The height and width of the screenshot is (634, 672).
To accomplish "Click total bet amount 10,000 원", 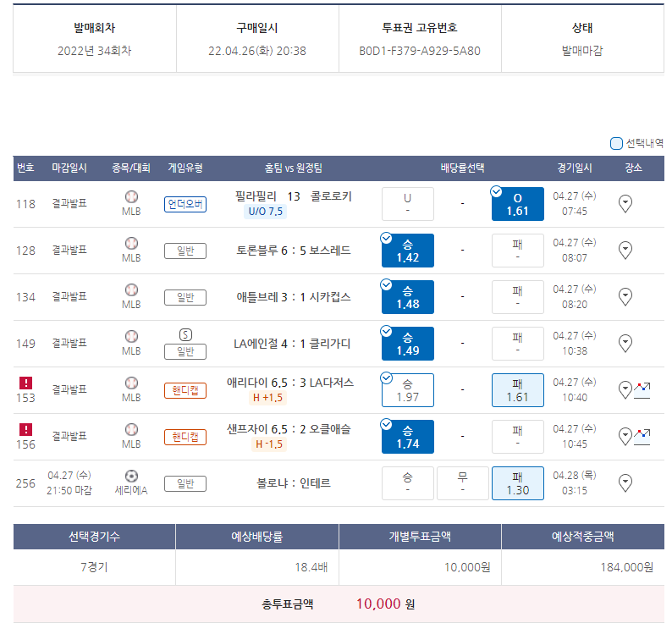I will click(x=385, y=604).
